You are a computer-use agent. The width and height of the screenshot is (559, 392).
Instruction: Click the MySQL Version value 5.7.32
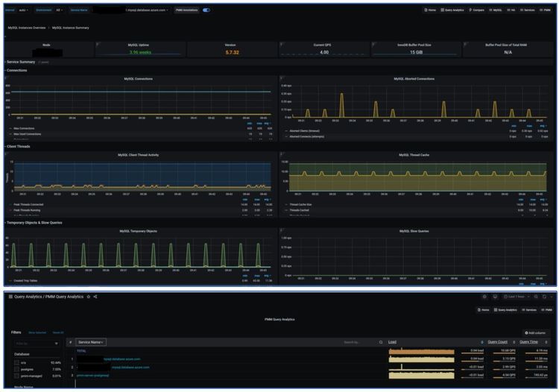pos(232,52)
